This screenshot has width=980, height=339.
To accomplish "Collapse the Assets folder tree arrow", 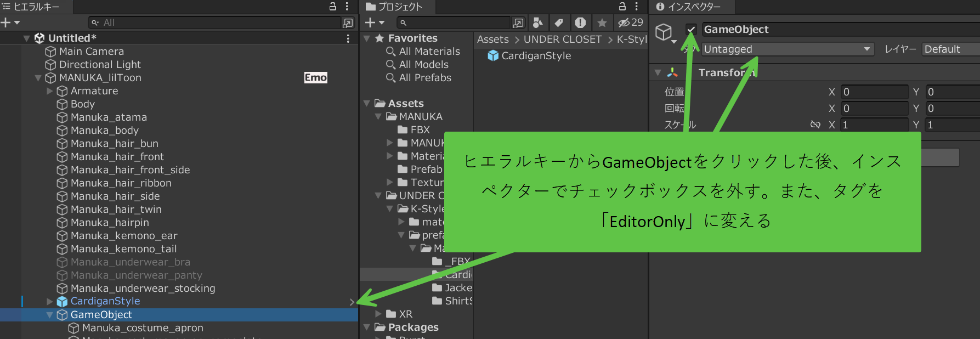I will [367, 104].
